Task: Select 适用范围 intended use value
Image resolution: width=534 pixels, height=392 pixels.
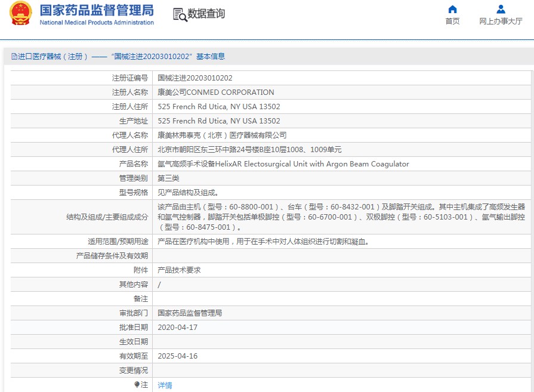Action: 263,242
